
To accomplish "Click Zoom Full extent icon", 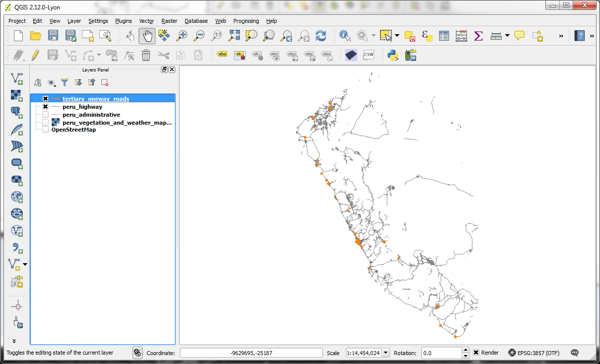I will click(234, 36).
